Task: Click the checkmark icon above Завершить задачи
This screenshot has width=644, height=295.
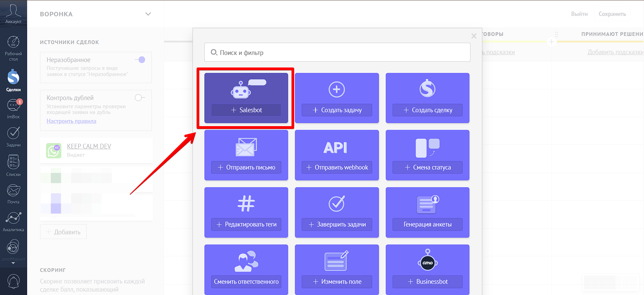Action: coord(337,203)
